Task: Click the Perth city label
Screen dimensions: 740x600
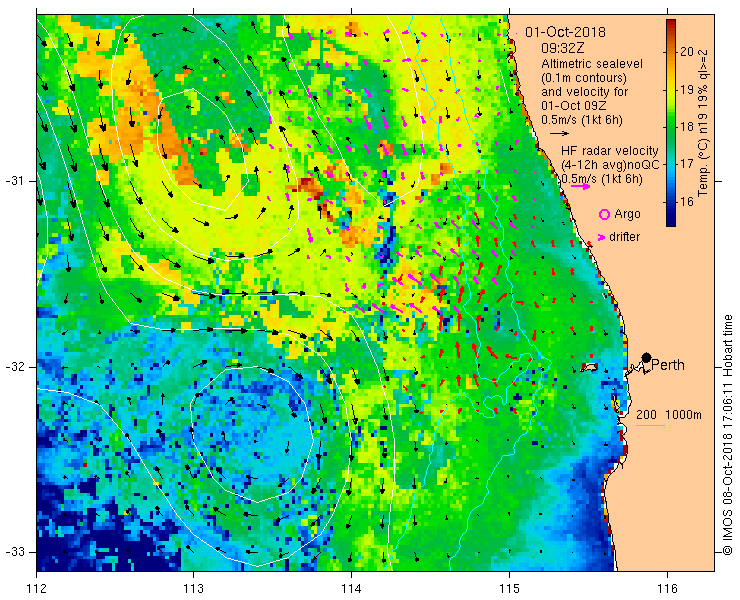Action: 668,365
